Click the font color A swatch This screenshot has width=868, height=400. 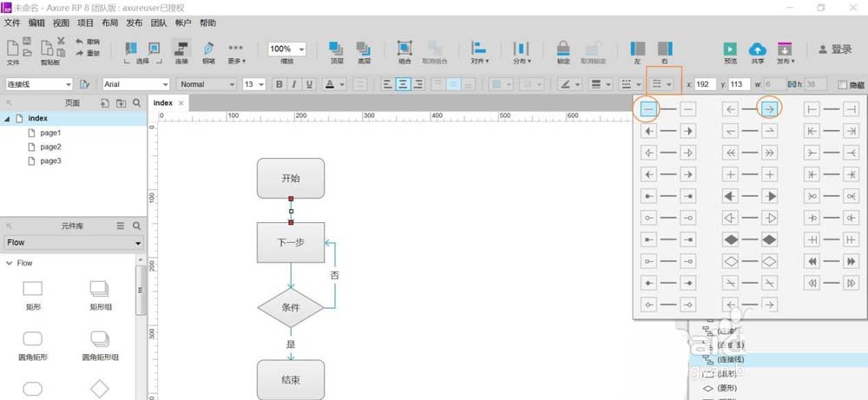(x=330, y=84)
